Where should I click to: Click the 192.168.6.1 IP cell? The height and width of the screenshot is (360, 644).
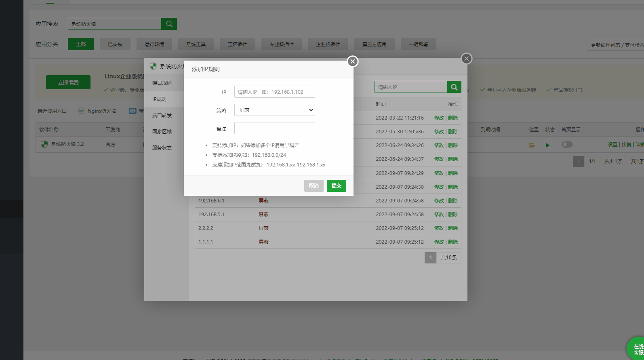tap(211, 201)
